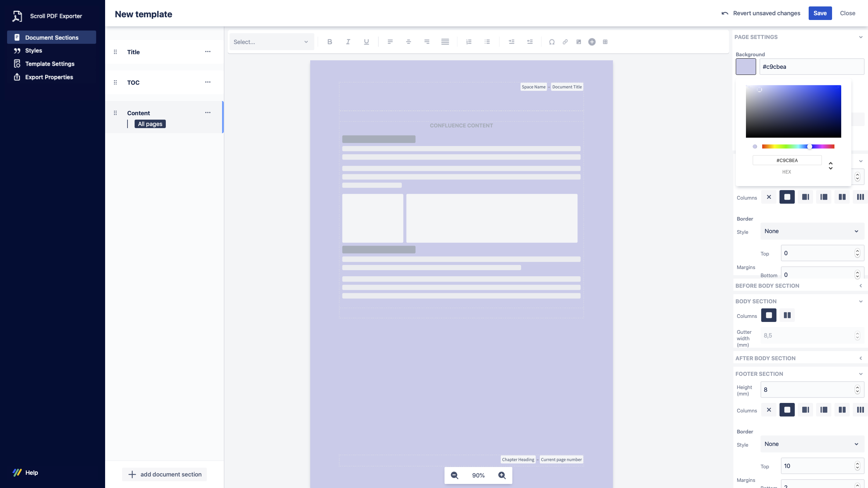Image resolution: width=868 pixels, height=488 pixels.
Task: Click the Footer Height input field
Action: [x=807, y=390]
